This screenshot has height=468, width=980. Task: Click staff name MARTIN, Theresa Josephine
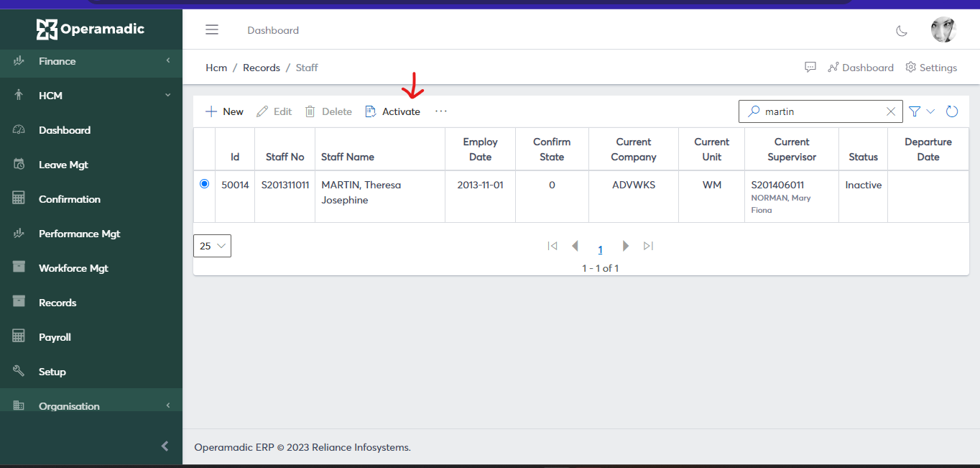pyautogui.click(x=361, y=193)
